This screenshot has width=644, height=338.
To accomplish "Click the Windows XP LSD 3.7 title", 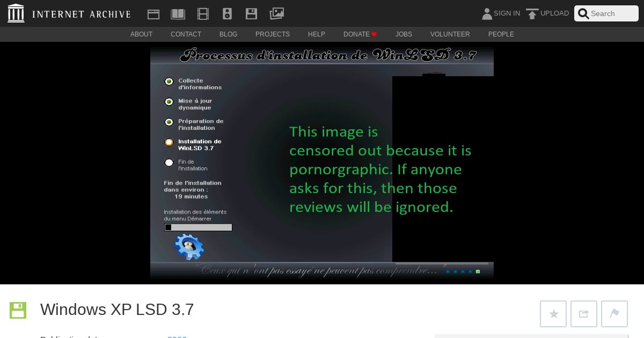I will tap(117, 310).
